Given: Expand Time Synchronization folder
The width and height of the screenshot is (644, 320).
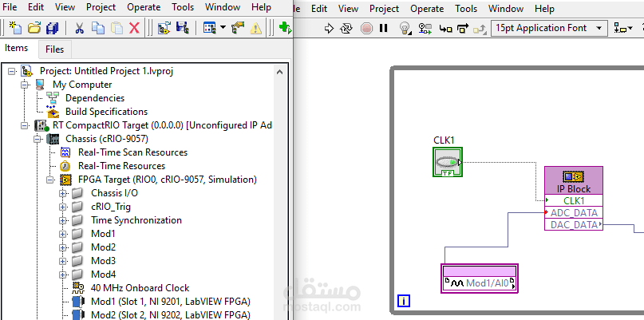Looking at the screenshot, I should point(63,220).
